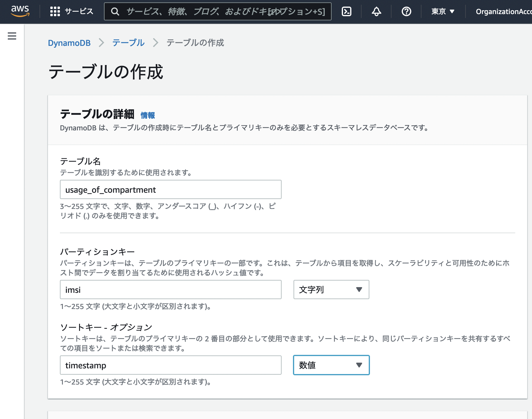This screenshot has height=419, width=532.
Task: Click the AWS home logo
Action: 19,12
